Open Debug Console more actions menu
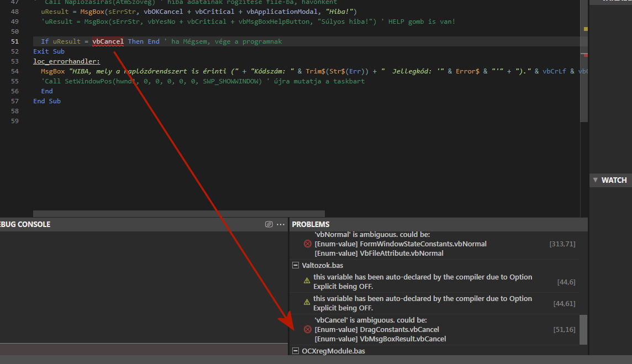The image size is (632, 364). (x=281, y=224)
